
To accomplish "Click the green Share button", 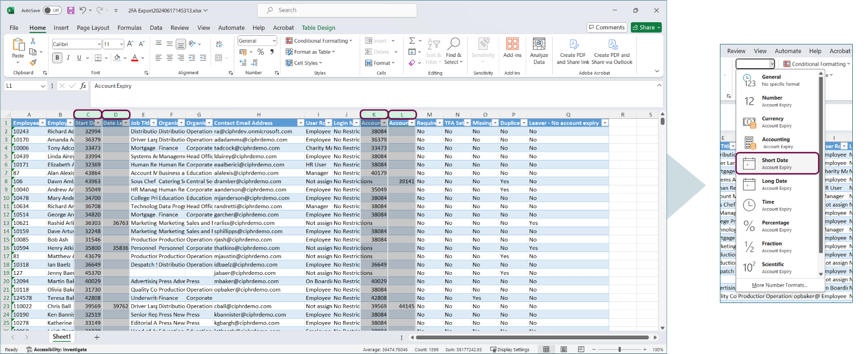I will pyautogui.click(x=646, y=28).
